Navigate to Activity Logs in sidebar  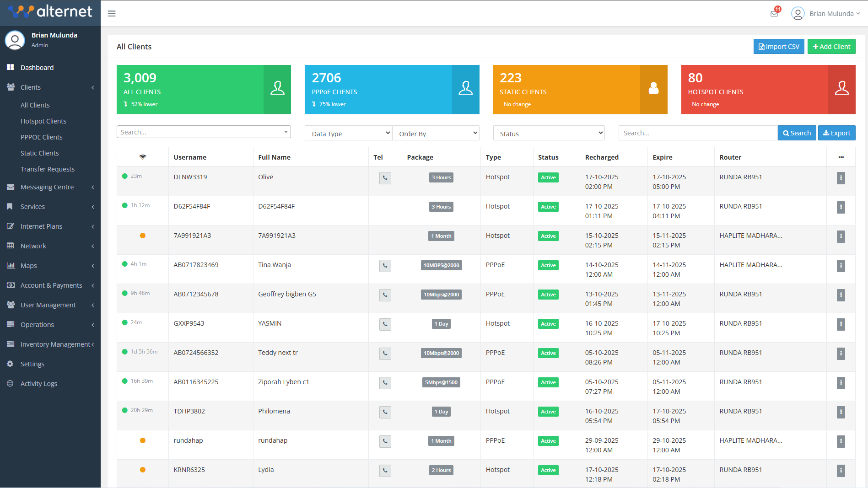[x=38, y=383]
